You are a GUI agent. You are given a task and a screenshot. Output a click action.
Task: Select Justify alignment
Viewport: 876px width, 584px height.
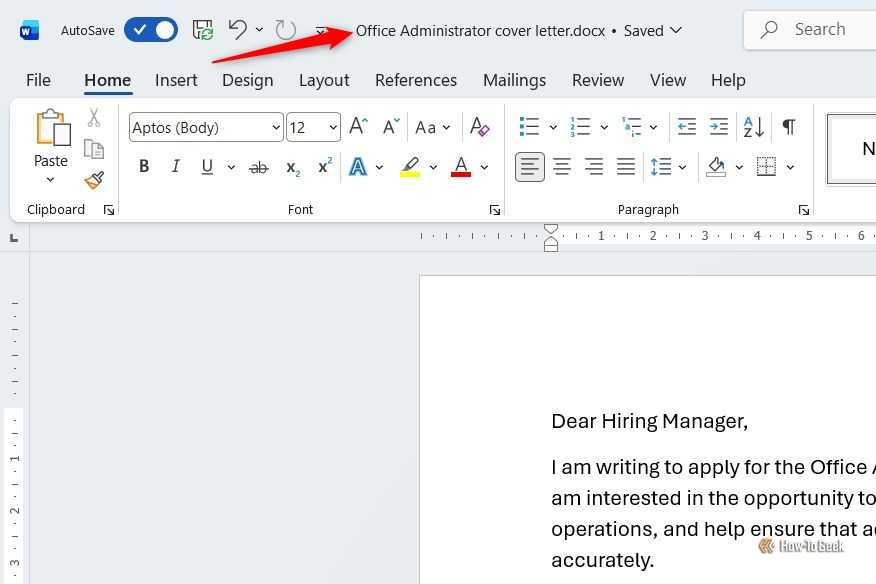point(626,167)
